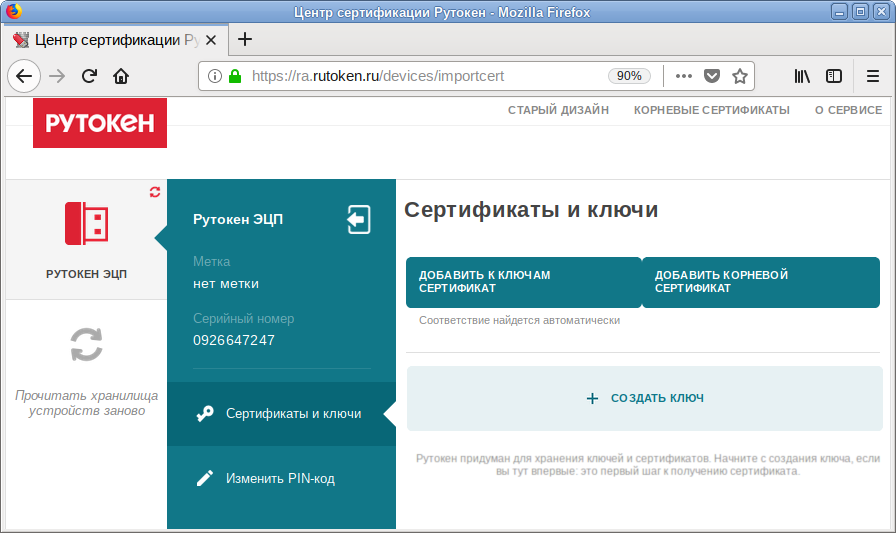Maximize the Firefox window

pyautogui.click(x=860, y=12)
